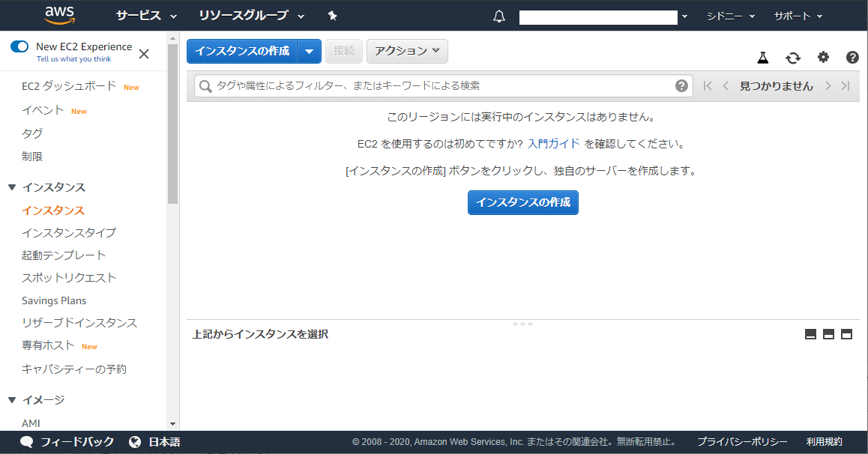Open the アクション dropdown
The height and width of the screenshot is (454, 868).
(408, 52)
